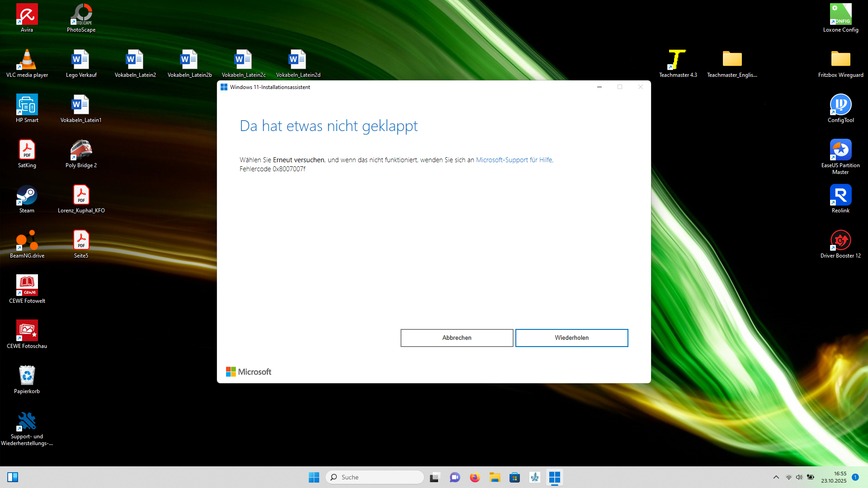
Task: Select the Fehlercode 0x8007007f text
Action: (x=273, y=169)
